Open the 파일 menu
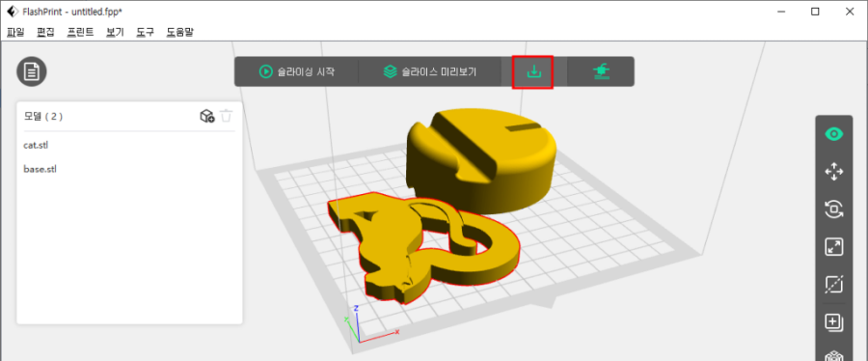The height and width of the screenshot is (361, 868). coord(15,32)
